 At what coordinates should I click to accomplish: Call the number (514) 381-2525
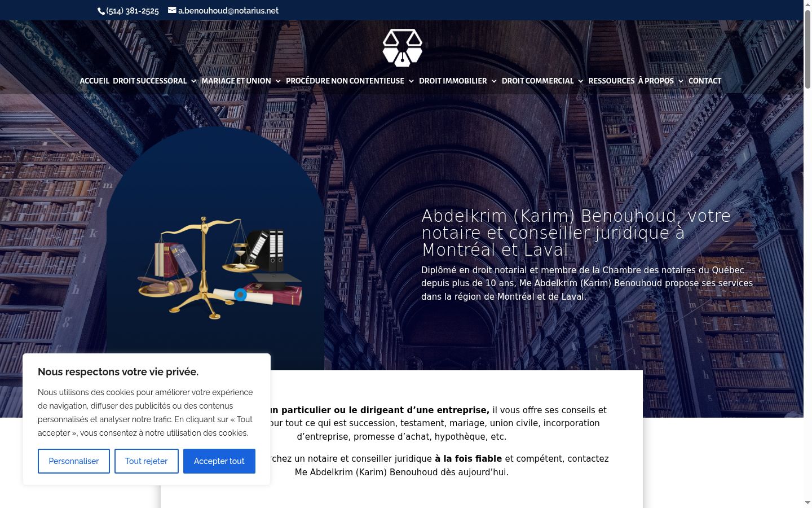(133, 11)
